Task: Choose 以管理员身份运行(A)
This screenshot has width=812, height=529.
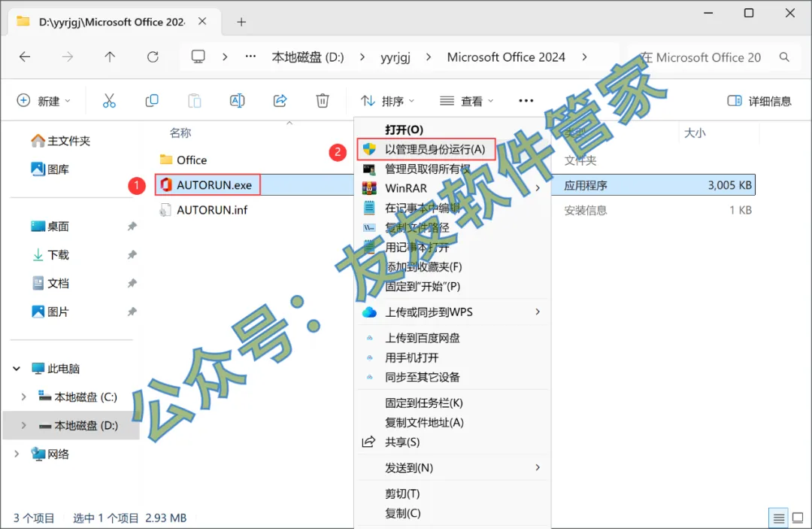Action: (426, 149)
